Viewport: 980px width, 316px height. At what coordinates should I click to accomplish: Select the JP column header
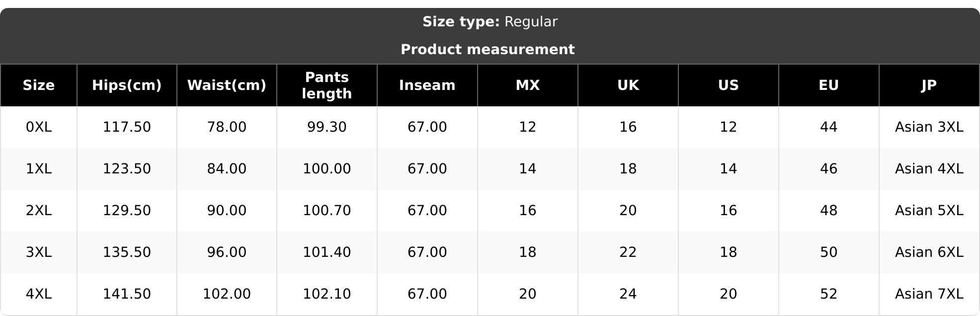(929, 85)
